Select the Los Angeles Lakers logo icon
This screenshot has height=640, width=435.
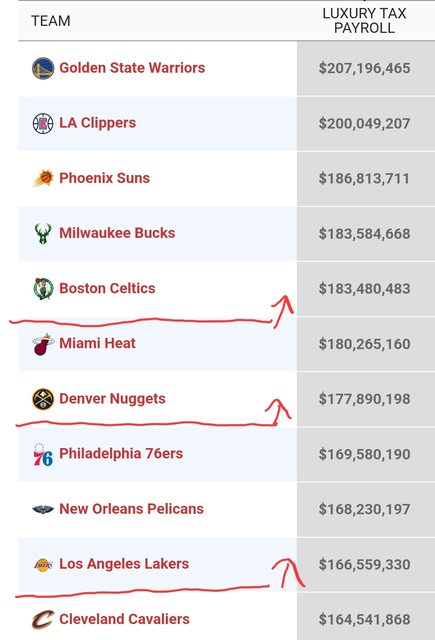click(43, 564)
